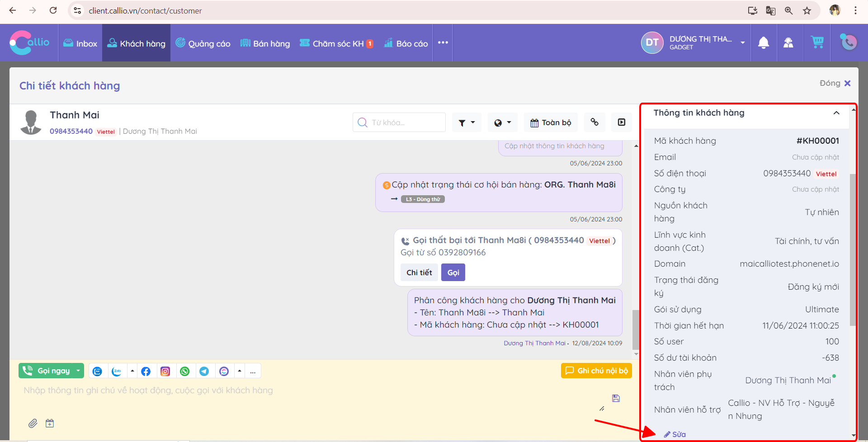Image resolution: width=868 pixels, height=442 pixels.
Task: Click the L3 - Dùng thử status tag
Action: tap(423, 199)
